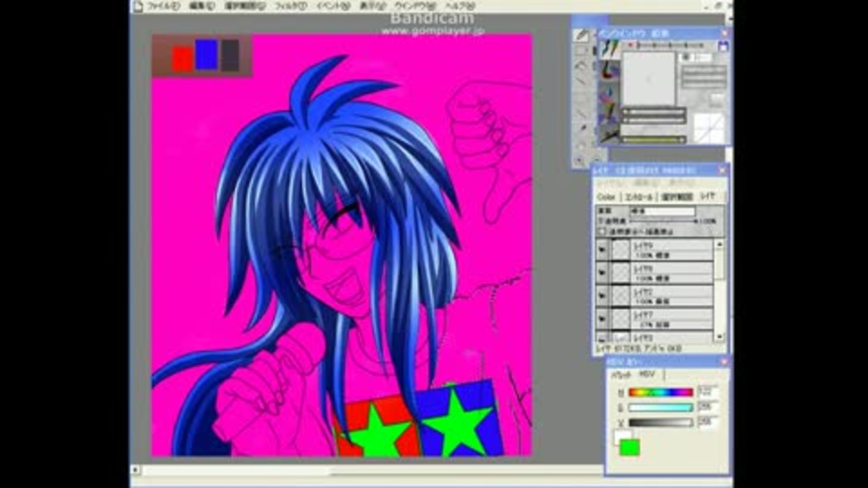The height and width of the screenshot is (488, 868).
Task: Pick the first brush preset in the pen window
Action: (x=609, y=49)
